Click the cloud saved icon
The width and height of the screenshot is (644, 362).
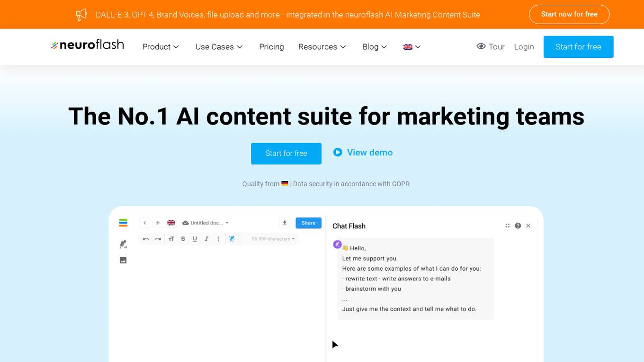[186, 223]
